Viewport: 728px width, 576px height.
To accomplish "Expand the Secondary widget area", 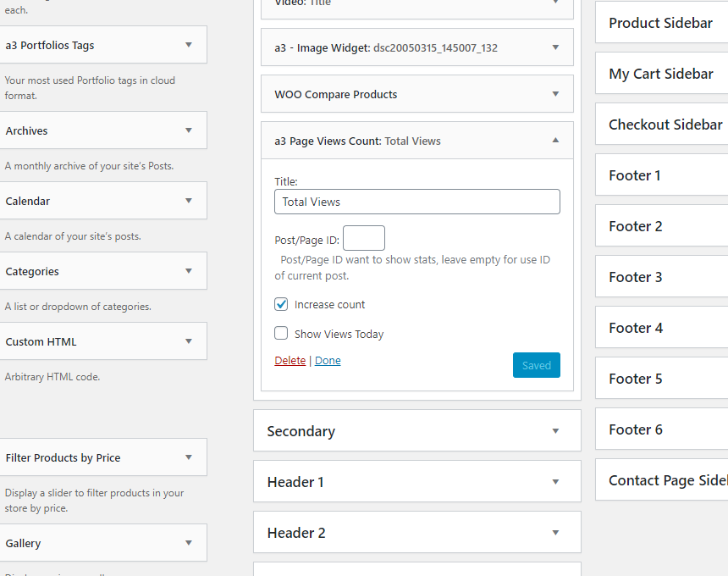I will point(555,431).
